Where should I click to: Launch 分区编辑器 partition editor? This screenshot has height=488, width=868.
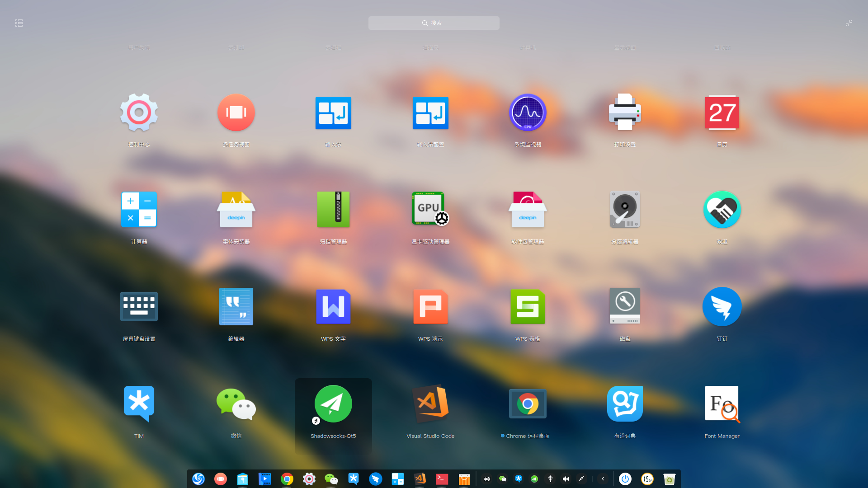click(x=625, y=209)
